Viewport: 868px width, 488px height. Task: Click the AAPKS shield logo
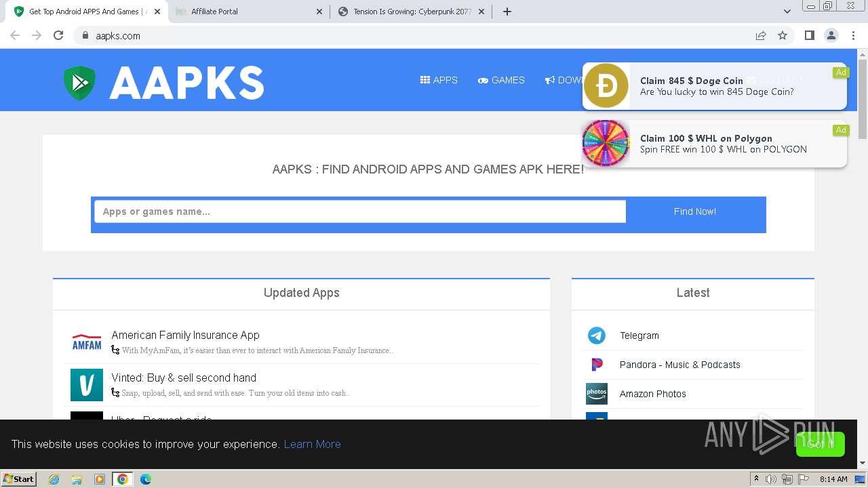(80, 83)
